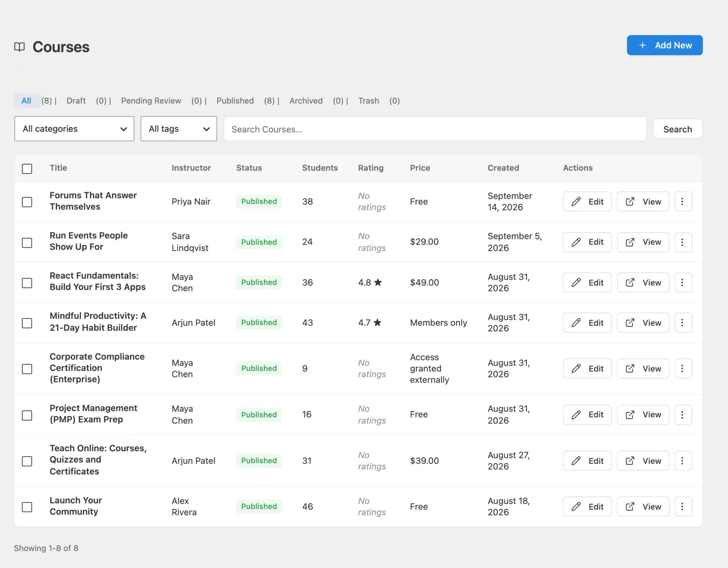Screen dimensions: 728x568
Task: Click the Students column header
Action: click(320, 168)
